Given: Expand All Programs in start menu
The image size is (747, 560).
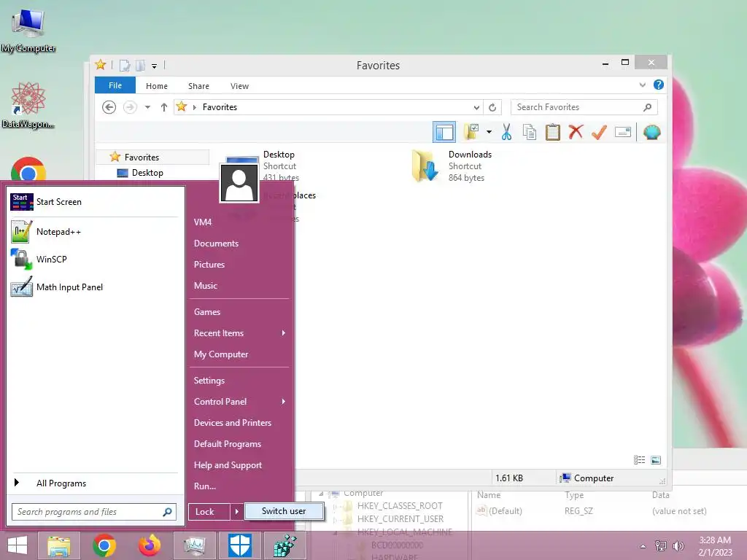Looking at the screenshot, I should [x=94, y=483].
